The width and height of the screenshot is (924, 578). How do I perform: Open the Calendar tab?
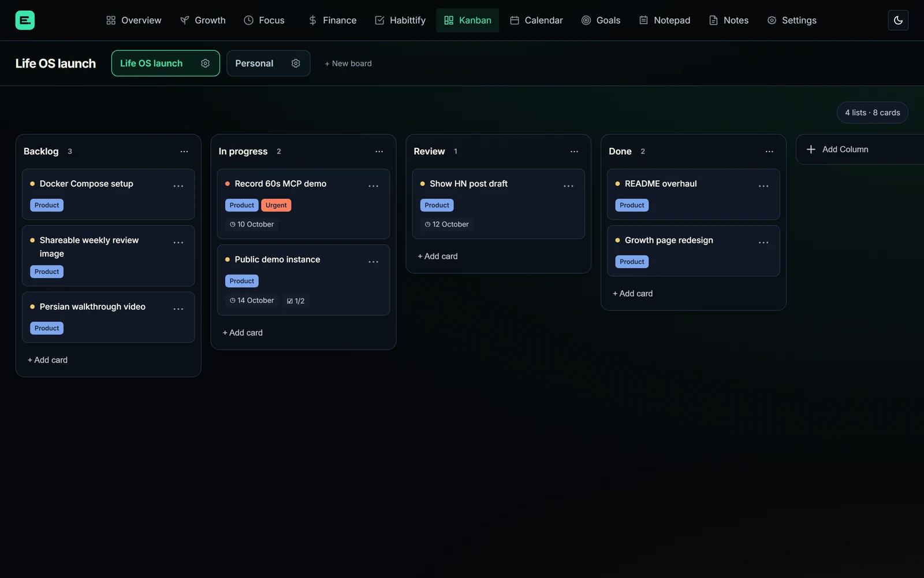536,20
